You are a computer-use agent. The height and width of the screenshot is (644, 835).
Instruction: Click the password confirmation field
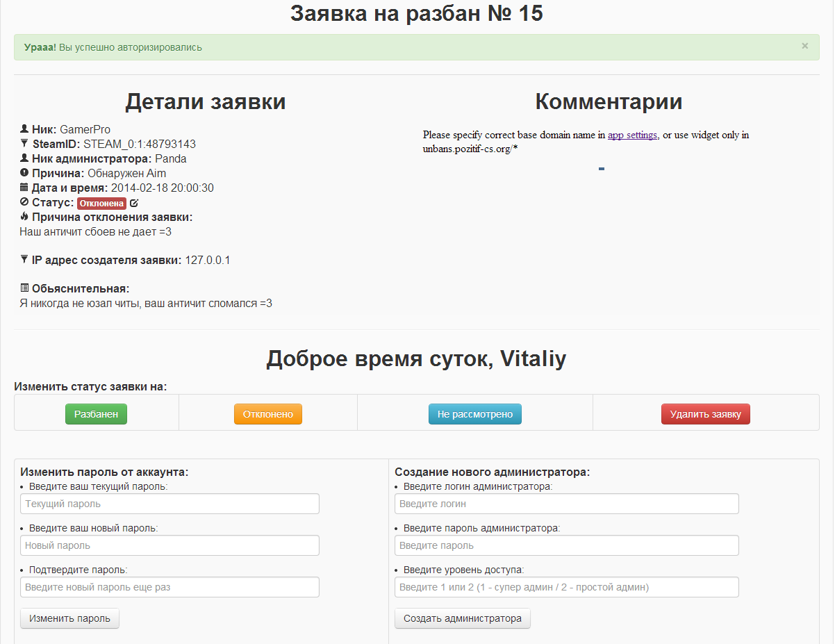click(x=170, y=587)
